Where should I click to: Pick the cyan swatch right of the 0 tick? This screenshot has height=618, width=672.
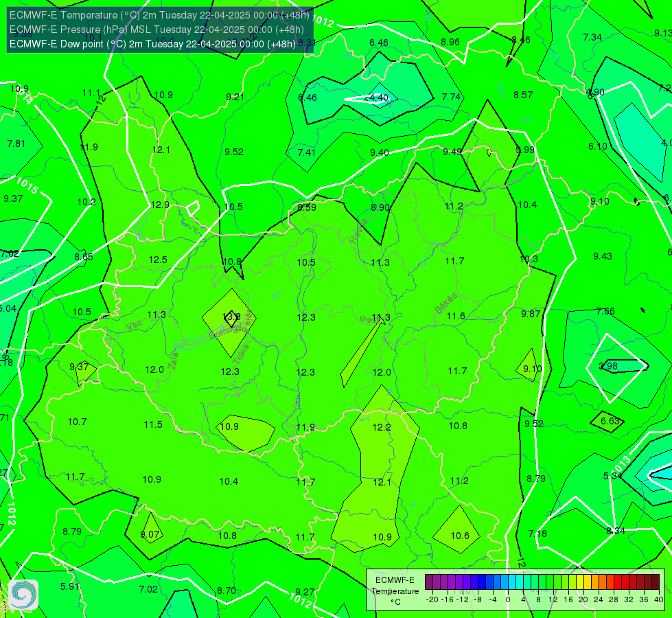click(x=511, y=582)
